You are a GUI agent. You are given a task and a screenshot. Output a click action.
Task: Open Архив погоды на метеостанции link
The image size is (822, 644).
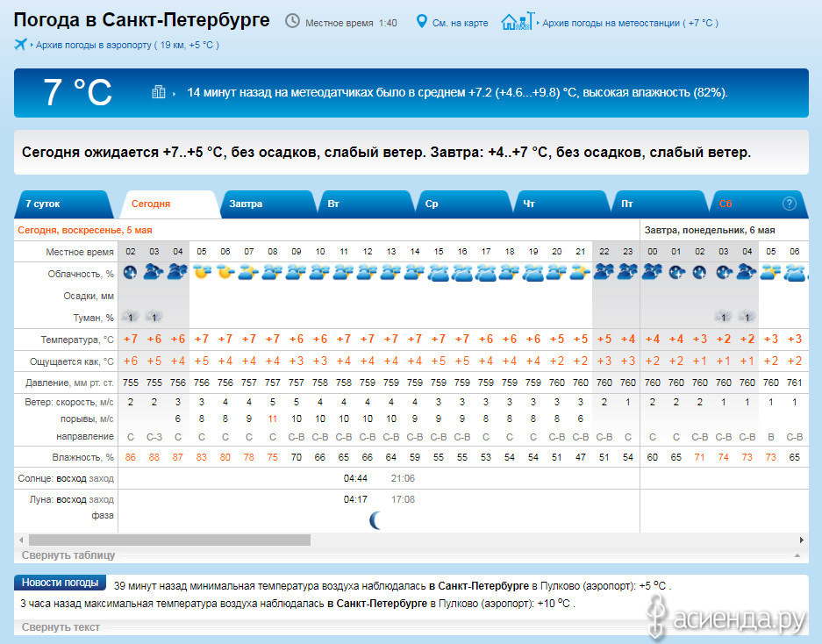(x=630, y=23)
